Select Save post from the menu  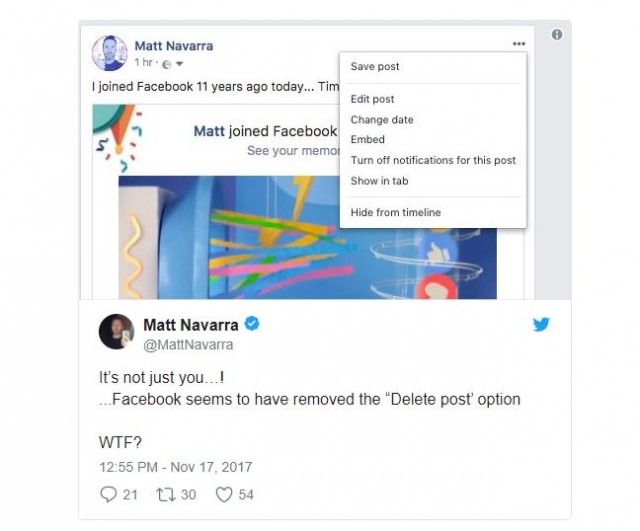pos(375,67)
